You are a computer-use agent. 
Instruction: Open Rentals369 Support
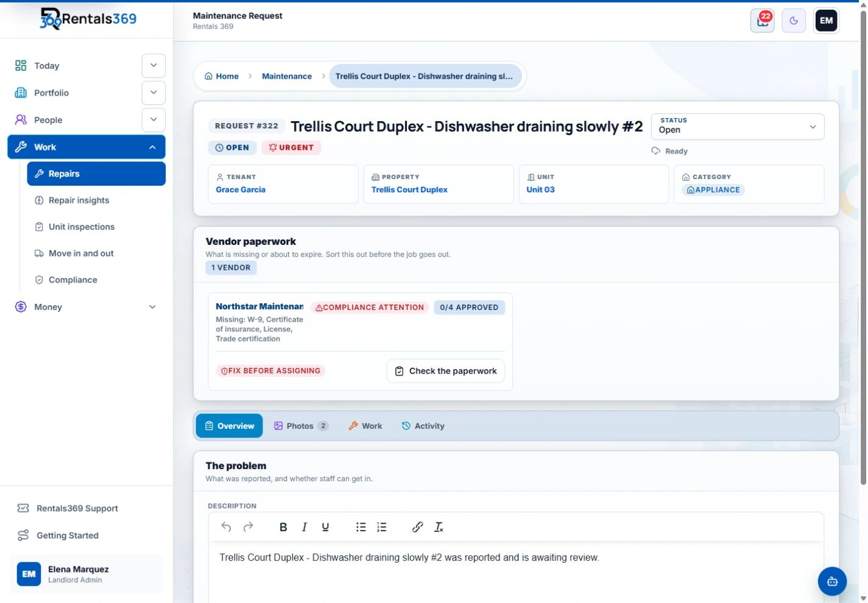pyautogui.click(x=77, y=508)
